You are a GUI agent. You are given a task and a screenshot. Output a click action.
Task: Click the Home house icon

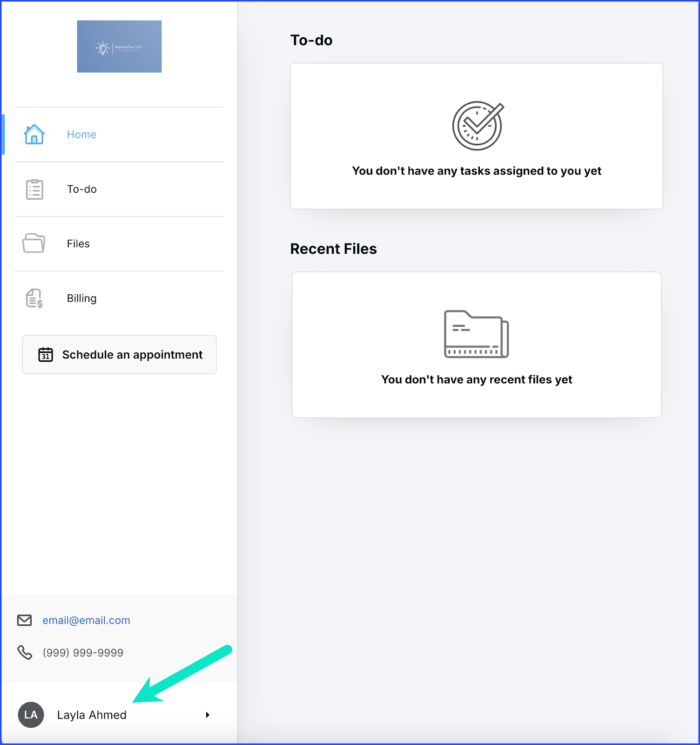click(x=34, y=135)
